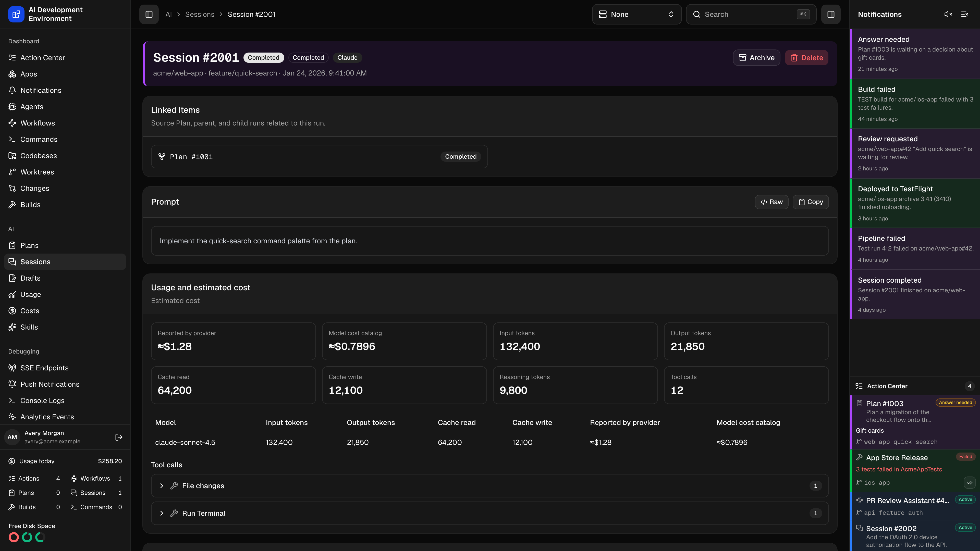Viewport: 980px width, 551px height.
Task: Open the Review requested notification
Action: (915, 154)
